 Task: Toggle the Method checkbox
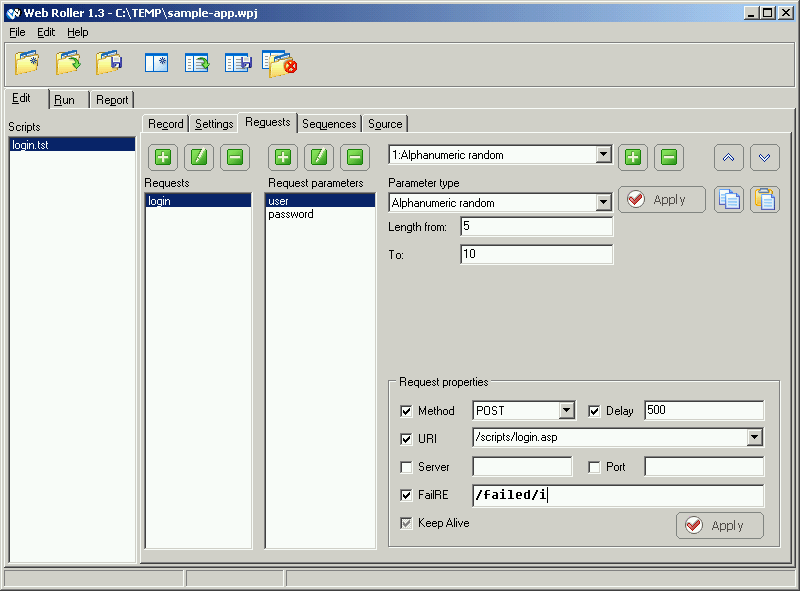pyautogui.click(x=406, y=411)
